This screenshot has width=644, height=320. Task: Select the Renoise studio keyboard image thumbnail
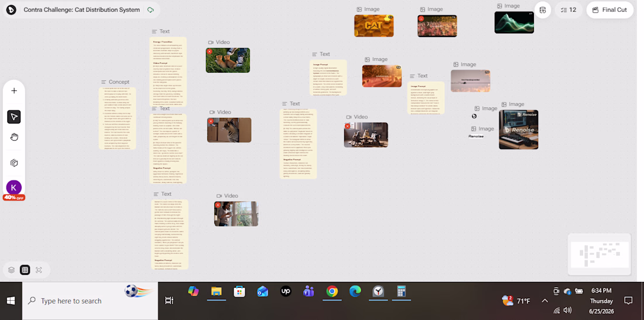pyautogui.click(x=519, y=130)
